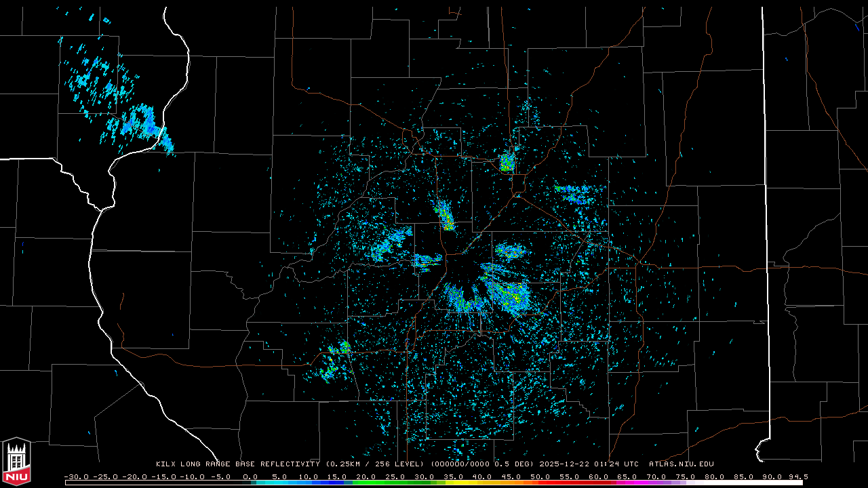Click the ATLAS.NIU.EDU text link
The image size is (868, 488).
coord(681,464)
